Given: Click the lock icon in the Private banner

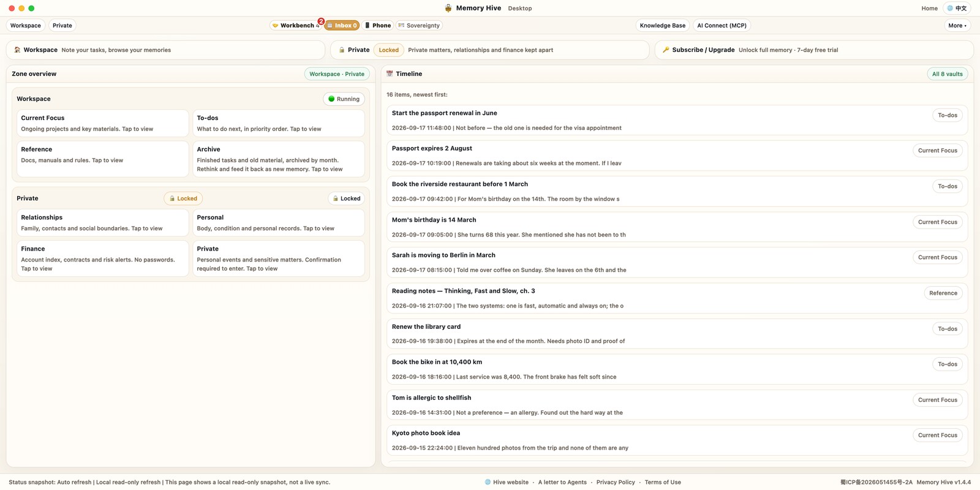Looking at the screenshot, I should click(342, 50).
